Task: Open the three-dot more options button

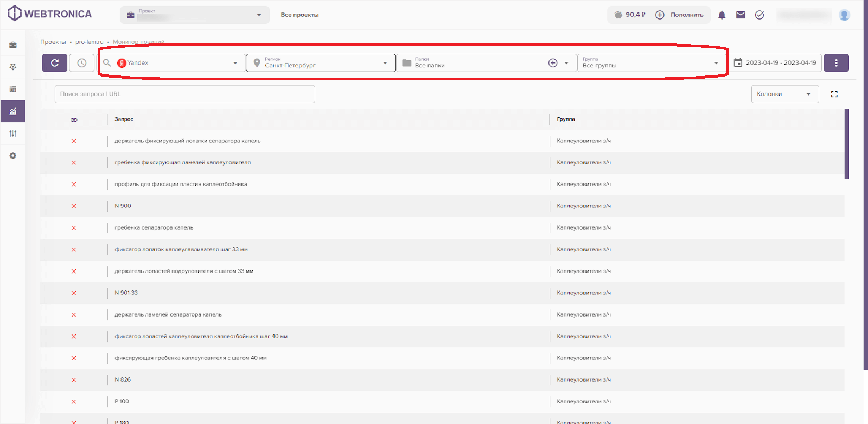Action: tap(836, 63)
